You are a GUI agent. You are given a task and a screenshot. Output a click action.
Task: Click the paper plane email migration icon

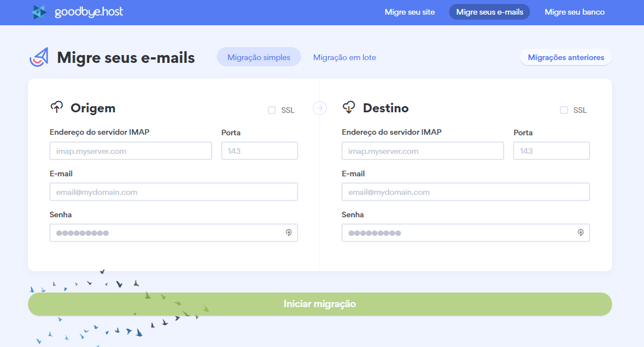pyautogui.click(x=39, y=57)
